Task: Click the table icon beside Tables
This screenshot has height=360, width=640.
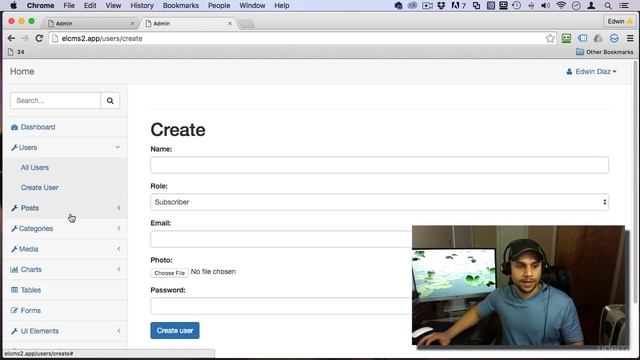Action: (x=14, y=290)
